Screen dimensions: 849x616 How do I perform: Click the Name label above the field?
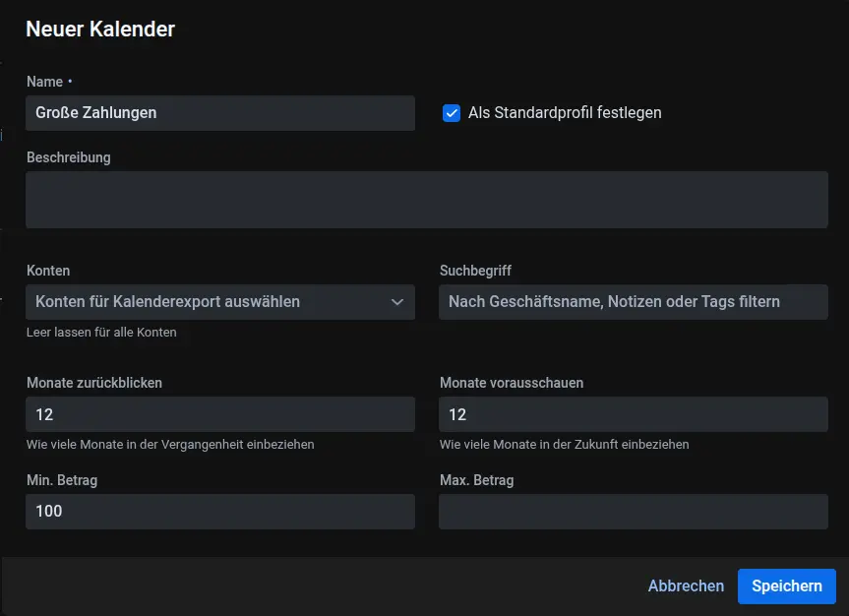[44, 82]
